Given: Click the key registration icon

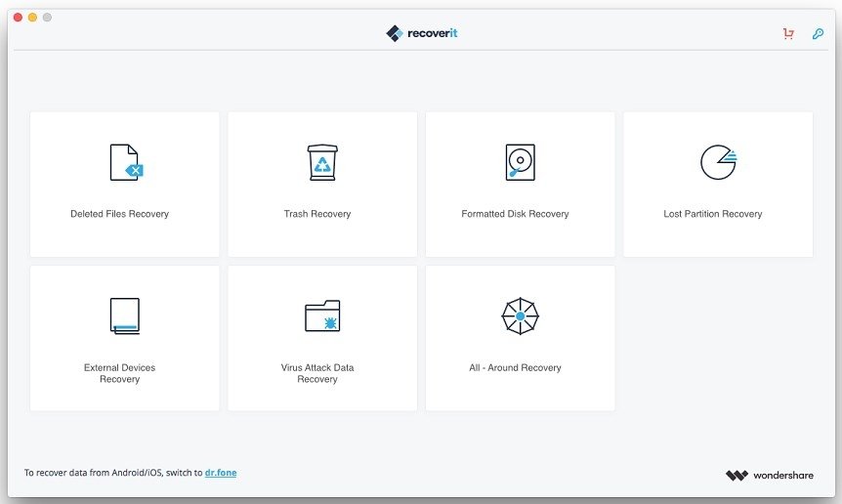Looking at the screenshot, I should 818,34.
